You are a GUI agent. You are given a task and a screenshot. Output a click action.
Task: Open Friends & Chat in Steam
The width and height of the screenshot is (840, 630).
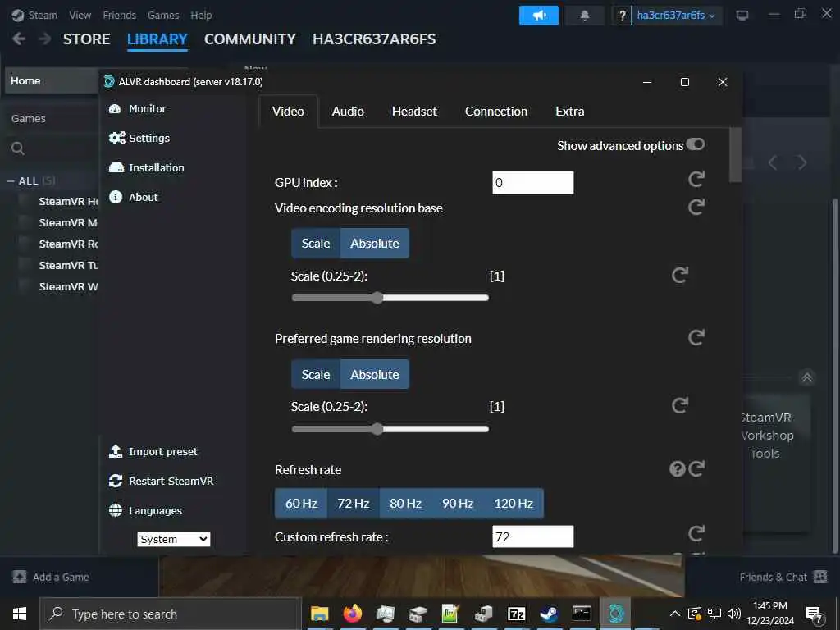pos(783,577)
